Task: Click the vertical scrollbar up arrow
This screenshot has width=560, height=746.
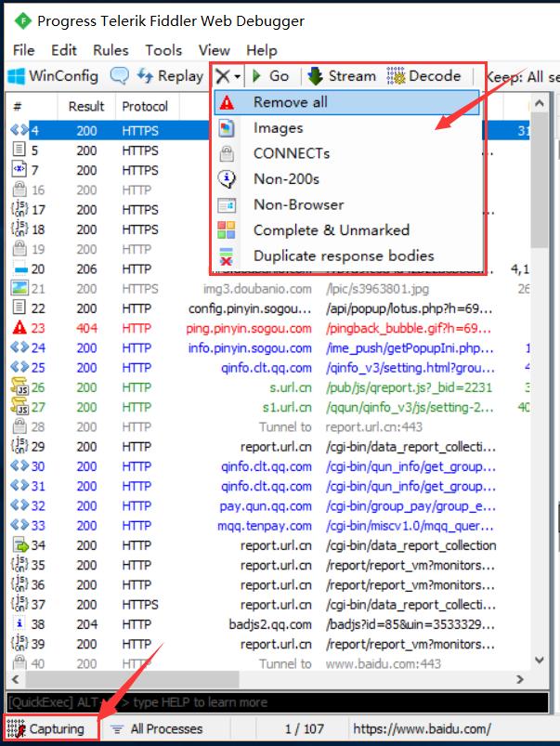Action: [540, 102]
